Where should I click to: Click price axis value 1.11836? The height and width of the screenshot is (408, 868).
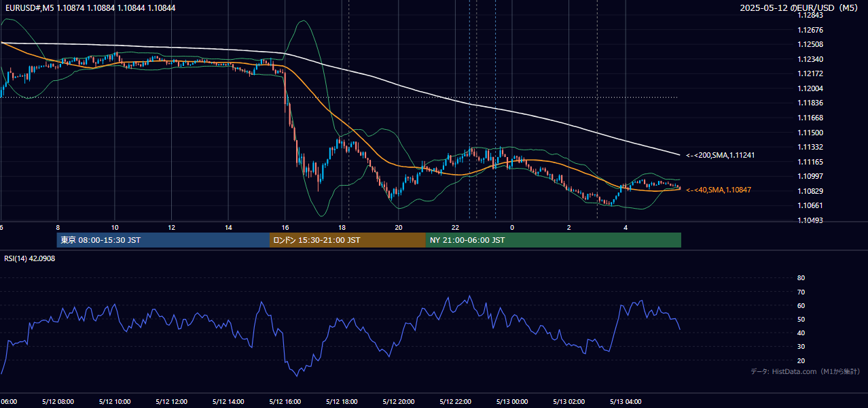coord(811,103)
